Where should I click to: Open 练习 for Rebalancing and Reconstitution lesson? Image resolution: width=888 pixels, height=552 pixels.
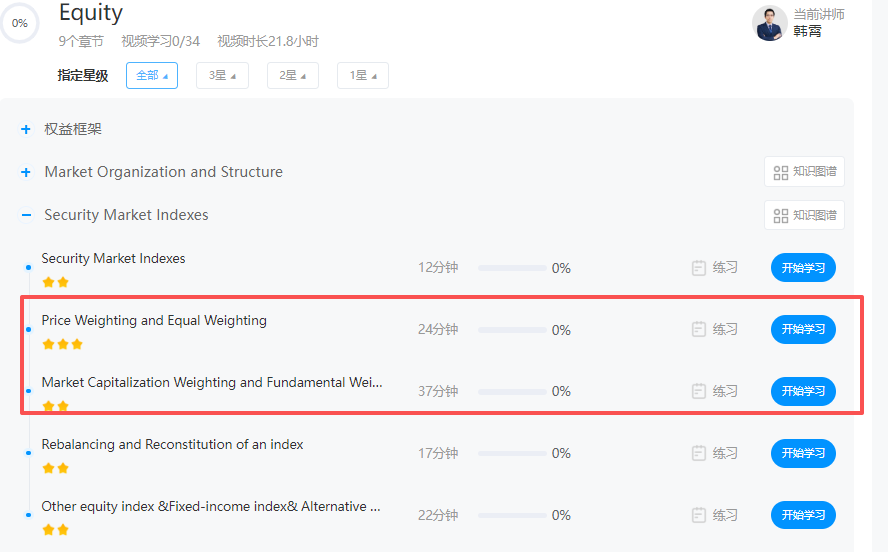714,454
